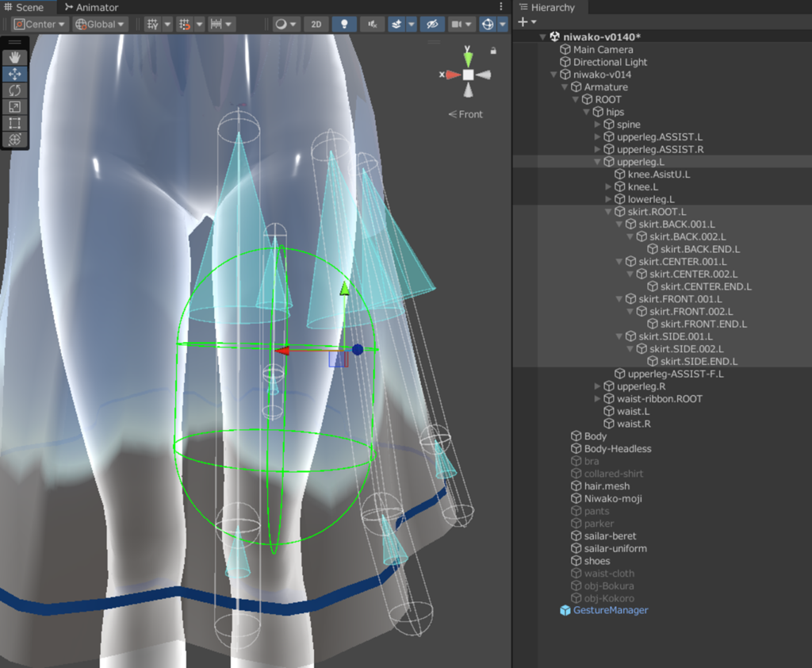
Task: Expand the spine bone node
Action: click(598, 125)
